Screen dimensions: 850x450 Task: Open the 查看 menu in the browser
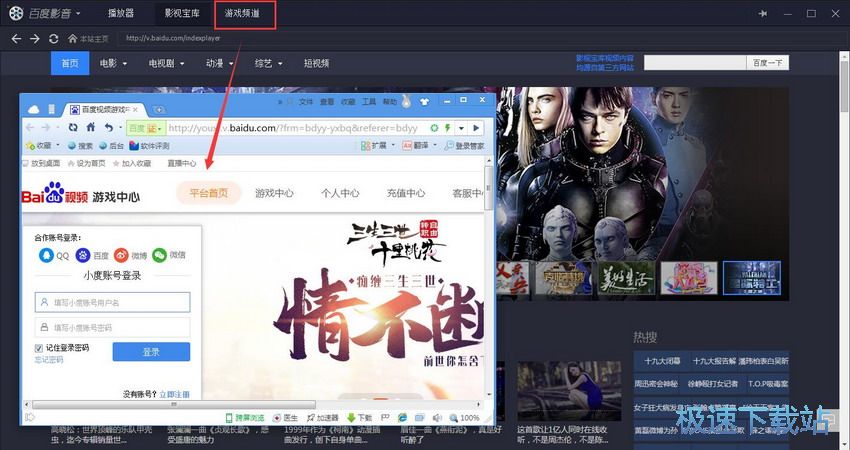[327, 101]
